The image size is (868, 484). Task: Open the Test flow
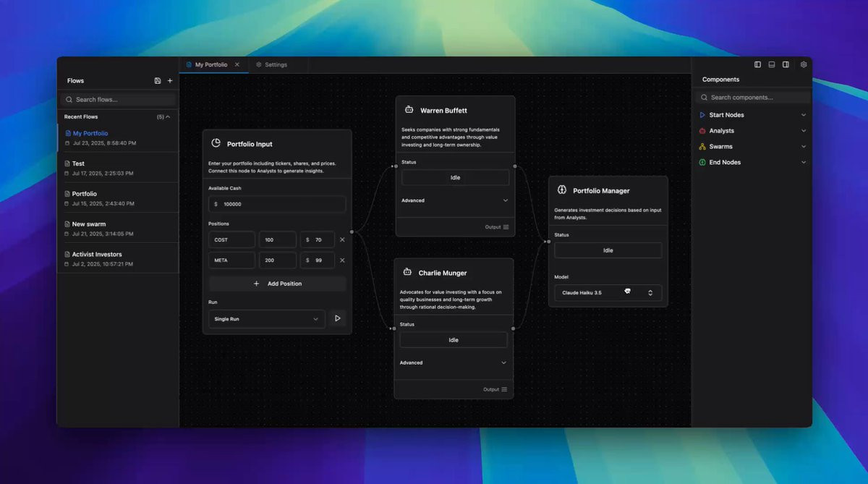coord(118,168)
